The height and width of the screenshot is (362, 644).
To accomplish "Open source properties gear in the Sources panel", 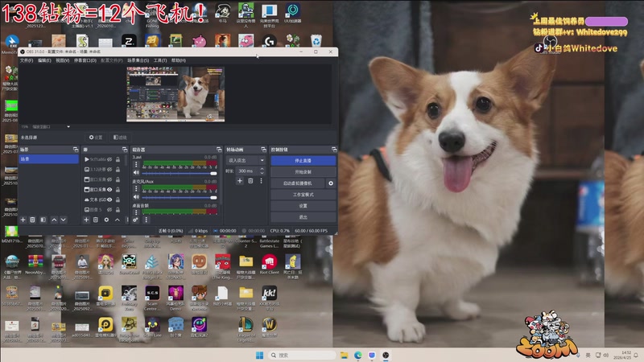I will pyautogui.click(x=105, y=220).
